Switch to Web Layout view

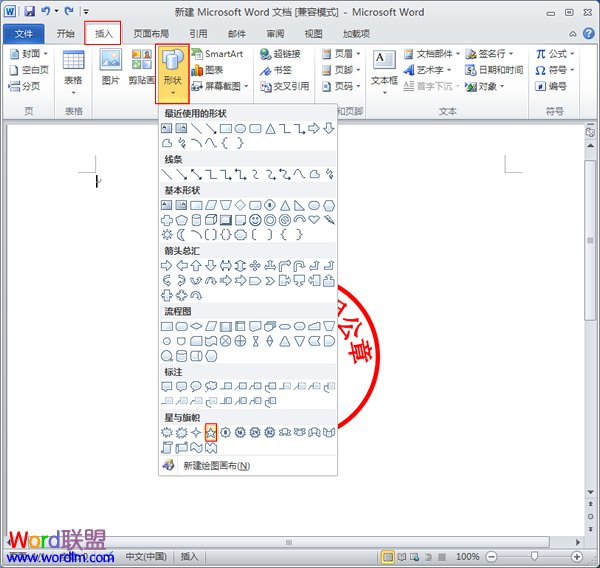414,556
